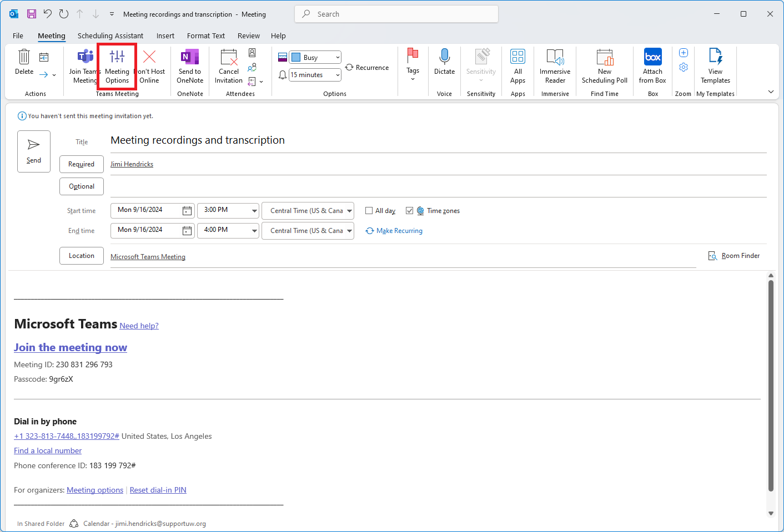The width and height of the screenshot is (784, 532).
Task: Create a New Scheduling Poll
Action: click(x=605, y=67)
